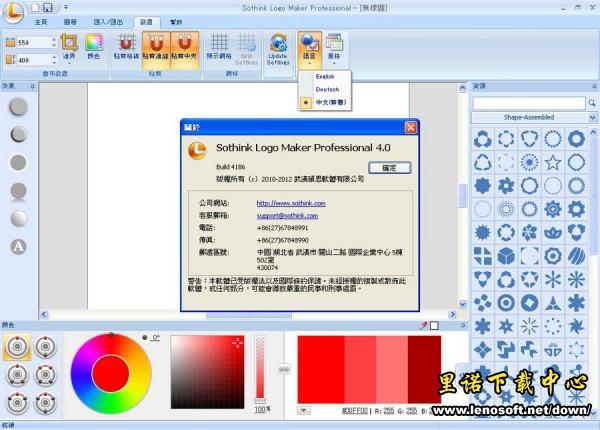This screenshot has width=600, height=430.
Task: Apply the reflection effect style
Action: tap(18, 191)
